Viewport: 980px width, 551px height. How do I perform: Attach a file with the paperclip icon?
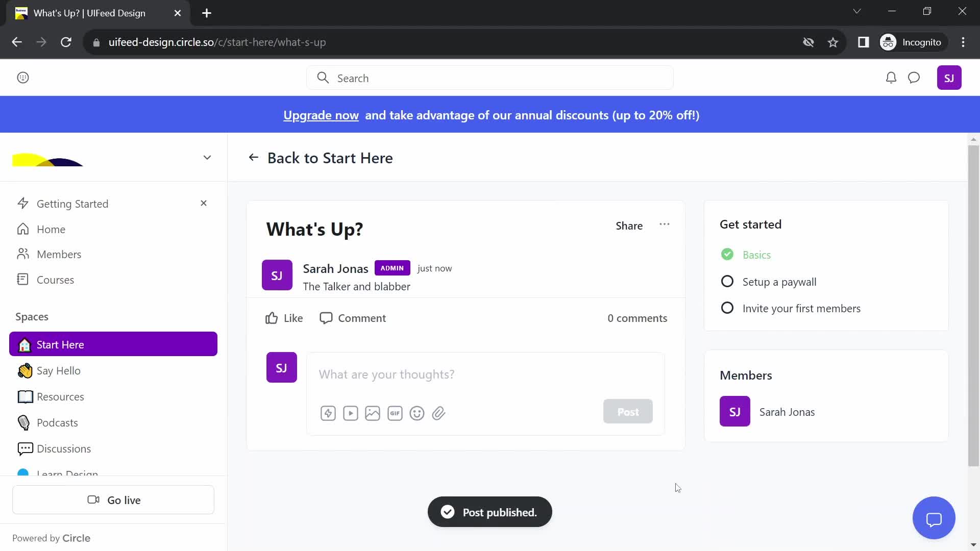(x=439, y=413)
